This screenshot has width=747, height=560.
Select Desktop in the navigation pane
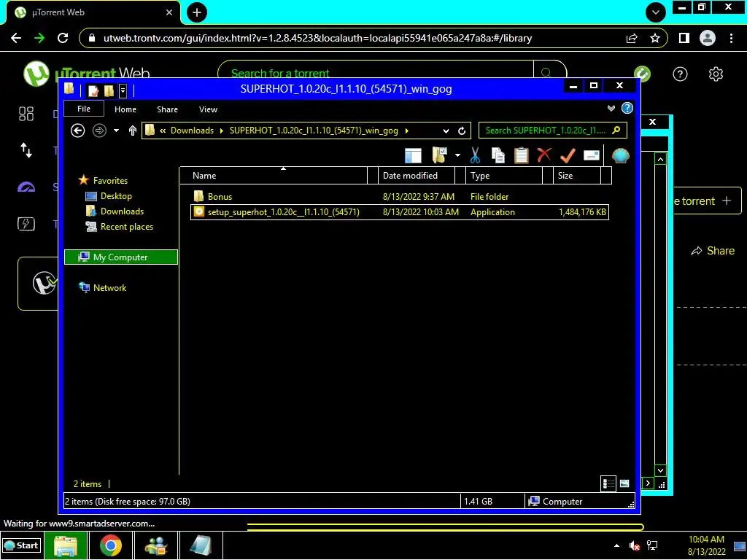click(116, 196)
